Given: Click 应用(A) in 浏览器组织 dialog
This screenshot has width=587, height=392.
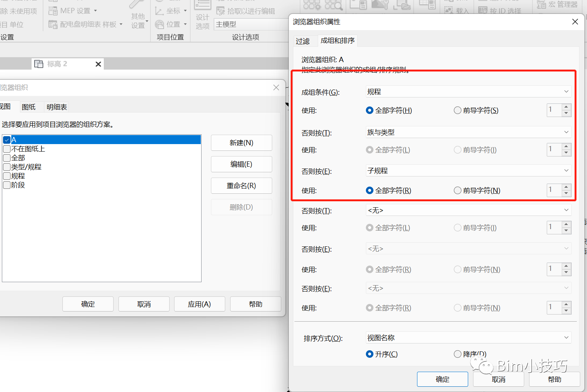Looking at the screenshot, I should (x=199, y=304).
